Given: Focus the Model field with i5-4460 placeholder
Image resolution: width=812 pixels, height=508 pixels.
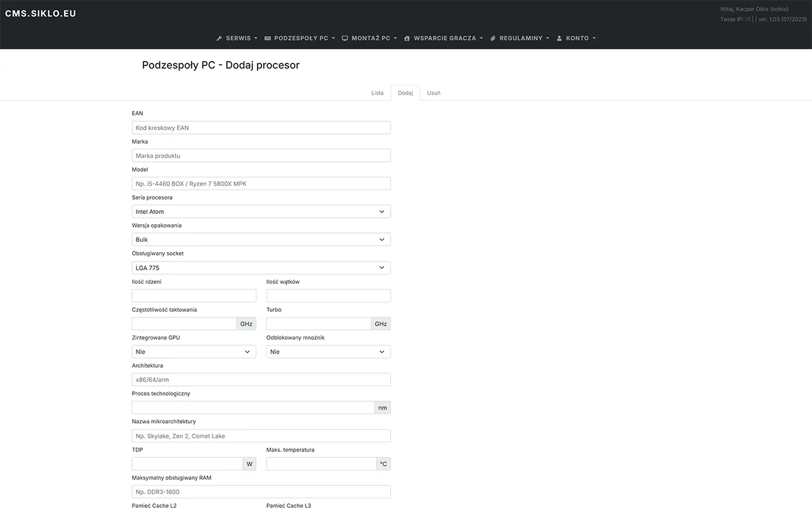Looking at the screenshot, I should [261, 183].
